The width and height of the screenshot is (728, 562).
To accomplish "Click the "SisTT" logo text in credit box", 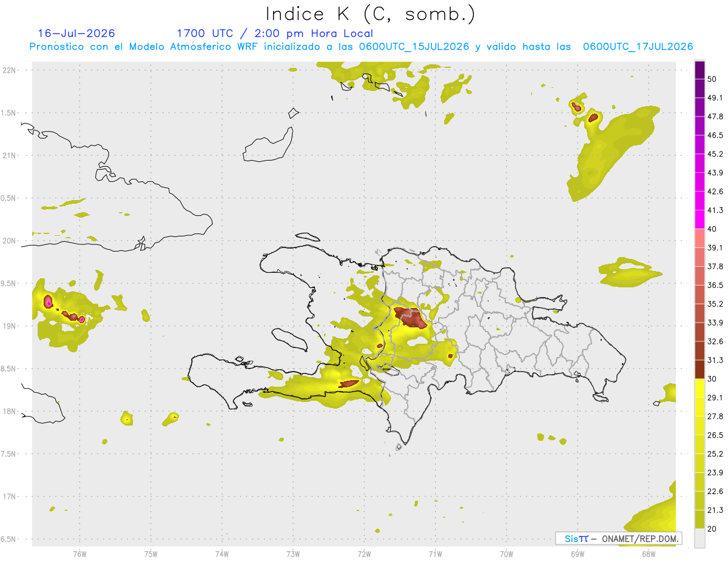I will (x=576, y=538).
